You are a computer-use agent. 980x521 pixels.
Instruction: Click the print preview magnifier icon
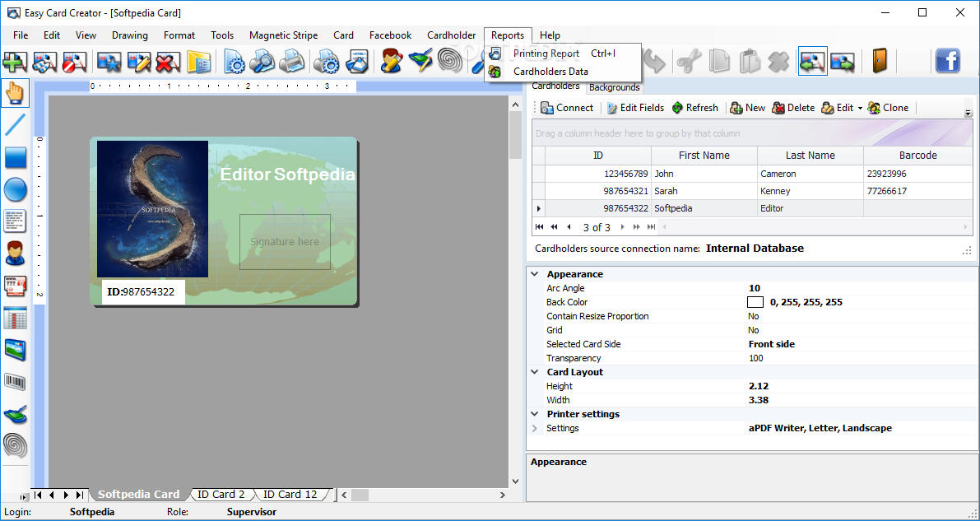pos(262,61)
